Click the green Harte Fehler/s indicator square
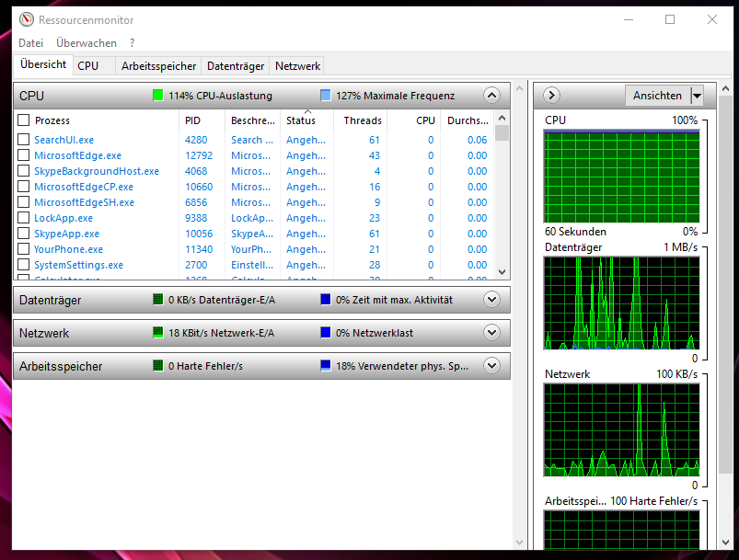 coord(158,365)
